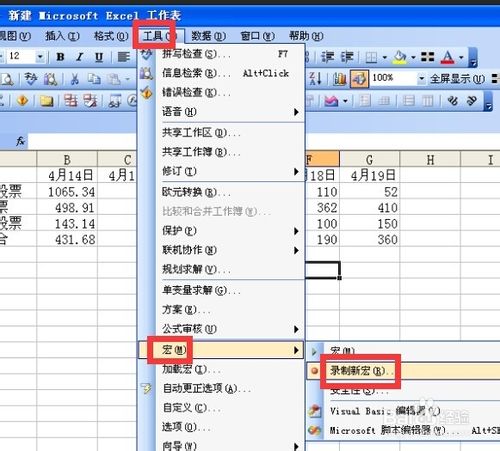Choose 选项 options menu item
The image size is (500, 451).
click(221, 427)
